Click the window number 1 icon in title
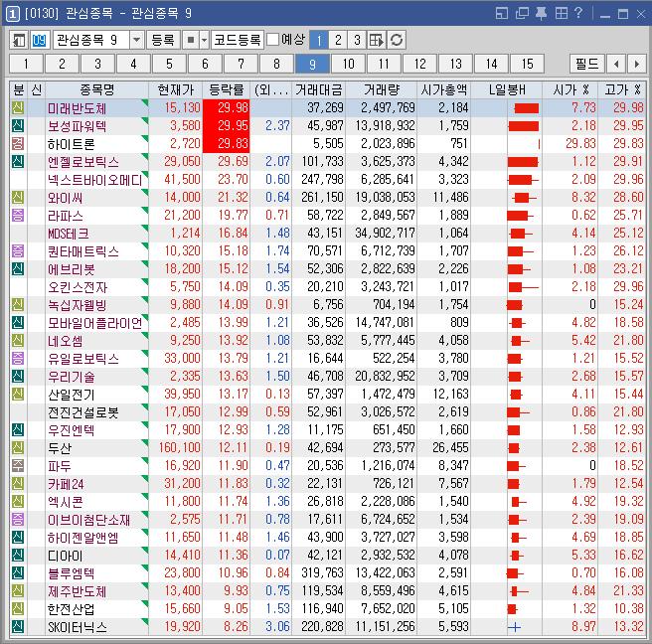The width and height of the screenshot is (652, 644). pos(12,14)
